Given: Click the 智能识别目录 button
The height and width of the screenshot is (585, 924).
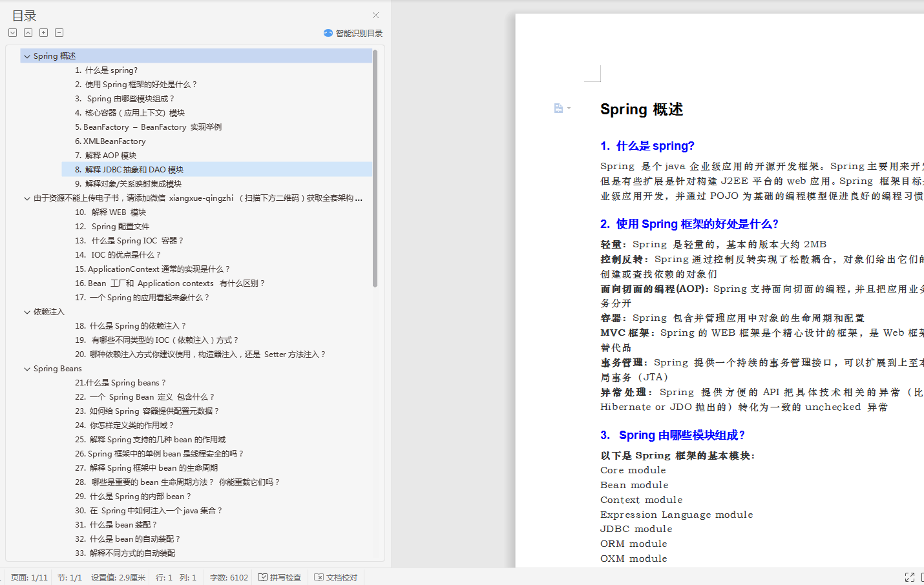Looking at the screenshot, I should pos(353,33).
